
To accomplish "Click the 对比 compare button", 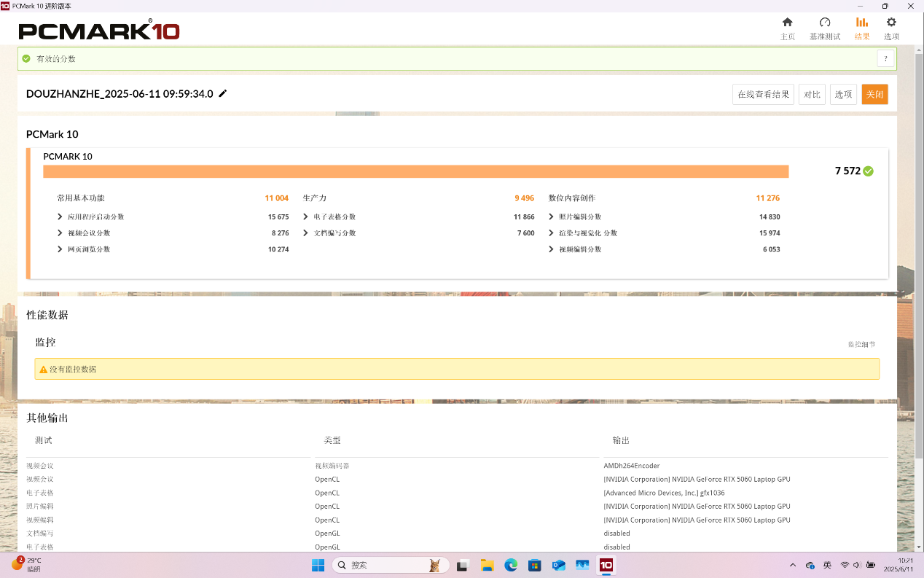I will click(812, 94).
